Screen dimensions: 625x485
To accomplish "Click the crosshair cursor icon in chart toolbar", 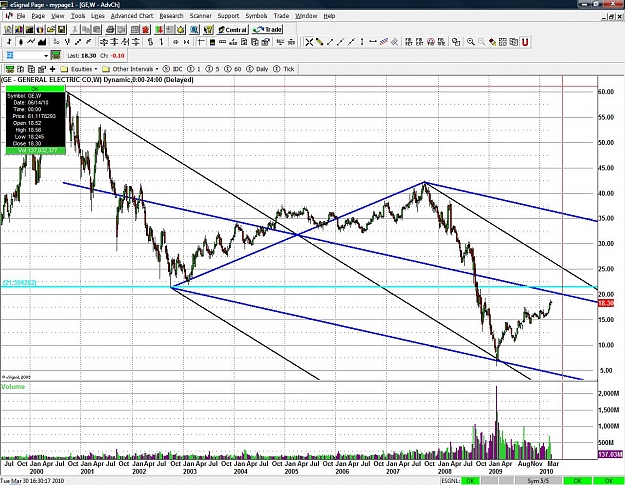I will pos(201,42).
